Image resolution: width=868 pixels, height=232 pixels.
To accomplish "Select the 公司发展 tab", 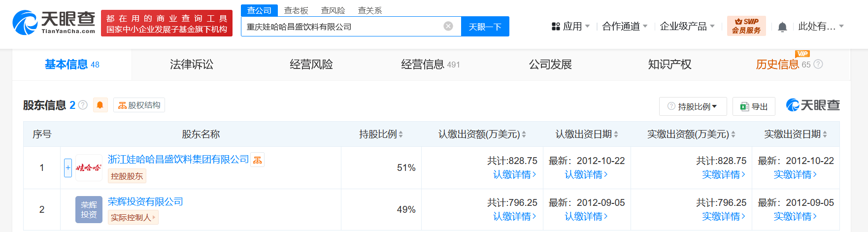I will click(550, 64).
